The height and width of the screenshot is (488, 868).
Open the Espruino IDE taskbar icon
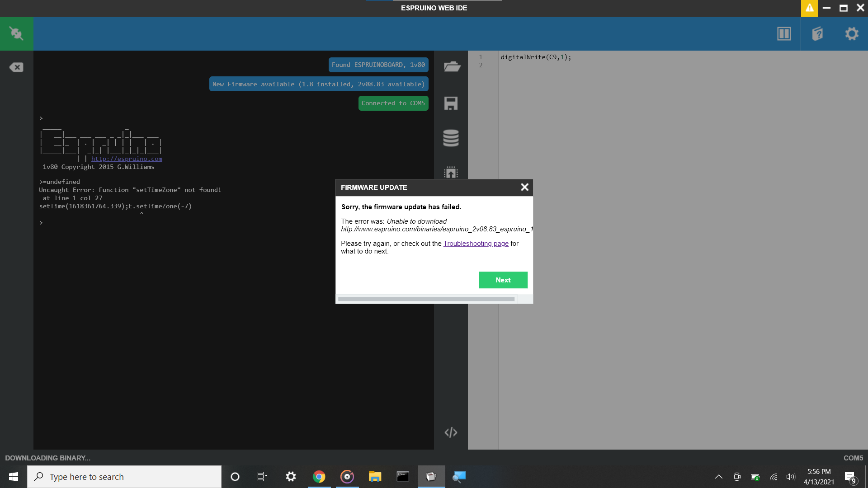[431, 477]
